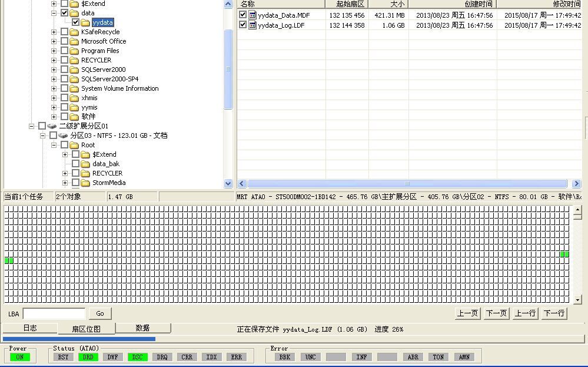Click the folder tree vertical scrollbar thumb

coord(228,69)
